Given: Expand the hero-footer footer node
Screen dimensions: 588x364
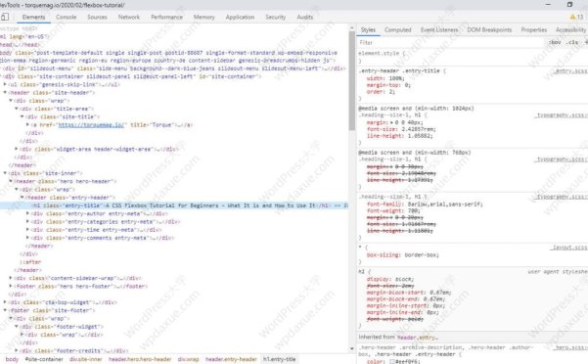Looking at the screenshot, I should pos(11,287).
